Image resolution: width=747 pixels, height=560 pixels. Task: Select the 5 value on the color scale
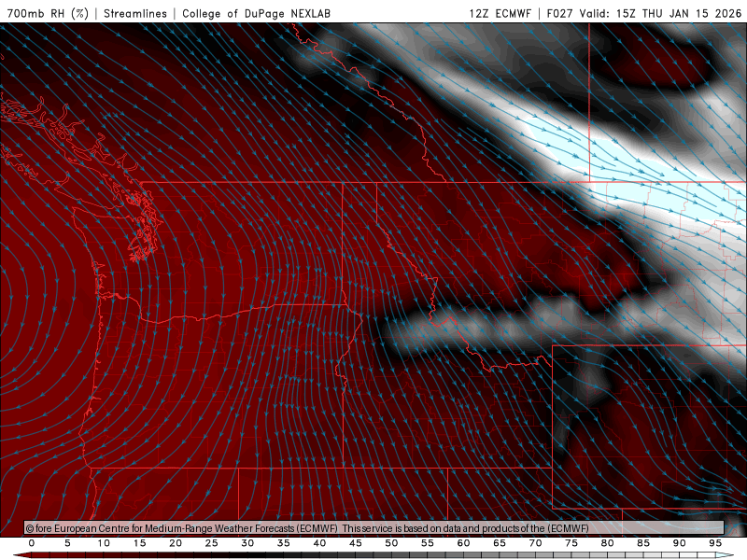[x=67, y=543]
